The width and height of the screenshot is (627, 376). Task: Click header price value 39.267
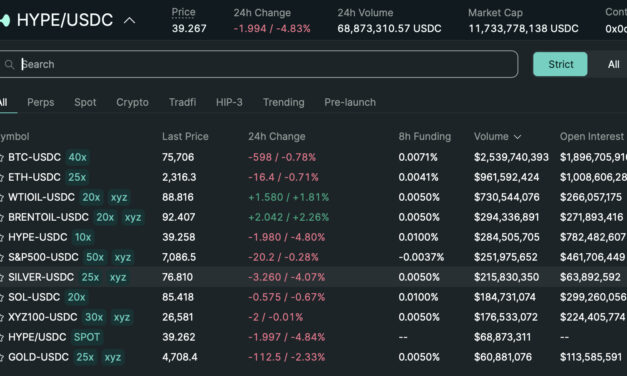(189, 28)
